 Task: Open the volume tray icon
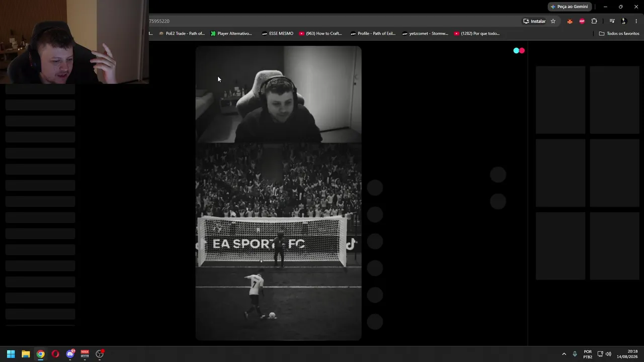coord(608,354)
